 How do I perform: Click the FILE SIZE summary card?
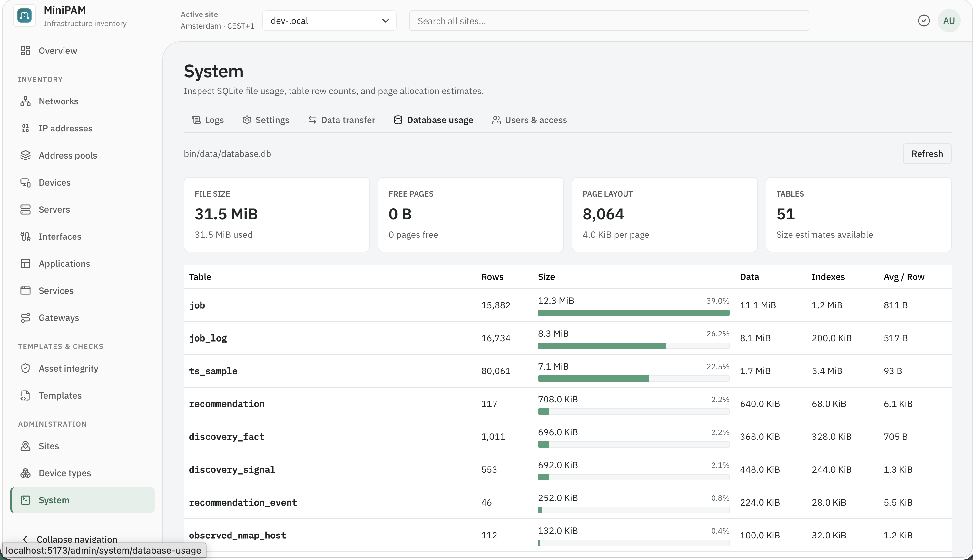277,215
